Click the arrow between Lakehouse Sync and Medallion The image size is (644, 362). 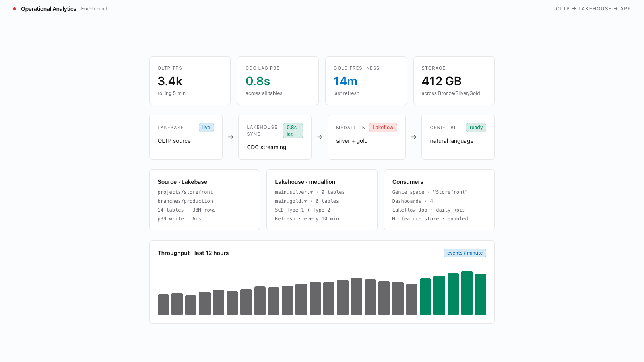[x=320, y=137]
